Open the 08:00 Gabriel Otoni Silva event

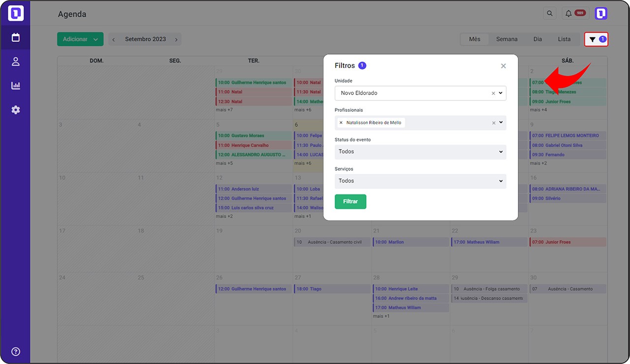click(x=568, y=145)
